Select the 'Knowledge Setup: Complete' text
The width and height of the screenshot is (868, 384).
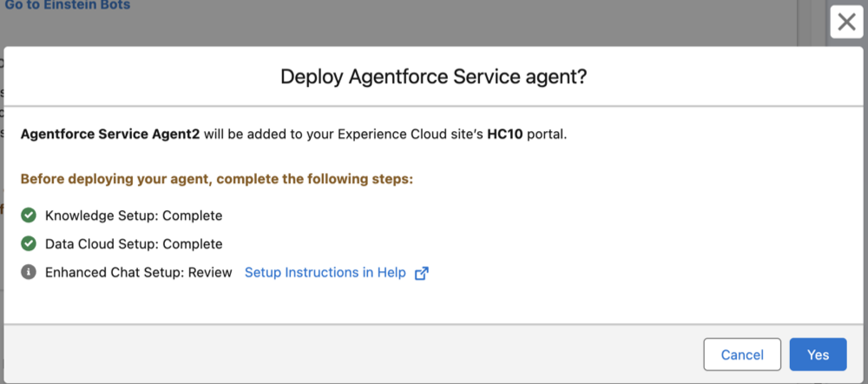[x=134, y=215]
